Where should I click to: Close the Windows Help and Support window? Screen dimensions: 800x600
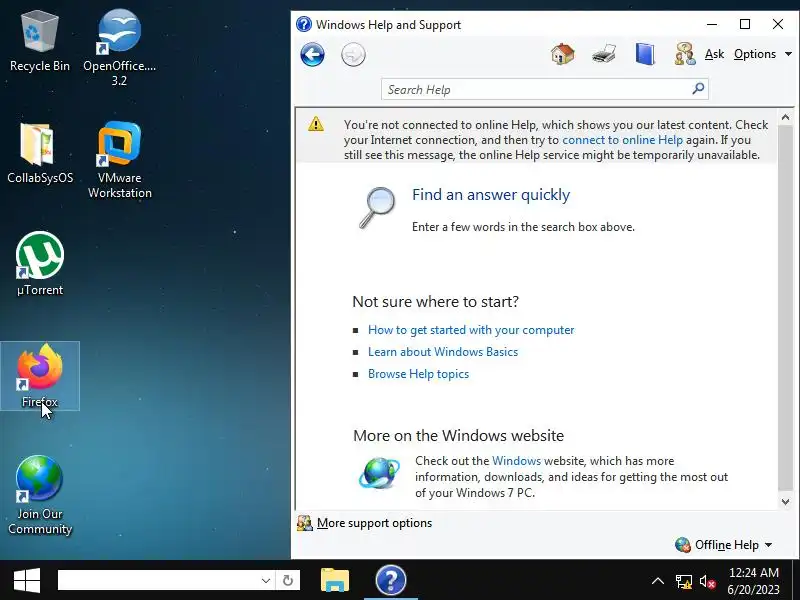pyautogui.click(x=778, y=24)
